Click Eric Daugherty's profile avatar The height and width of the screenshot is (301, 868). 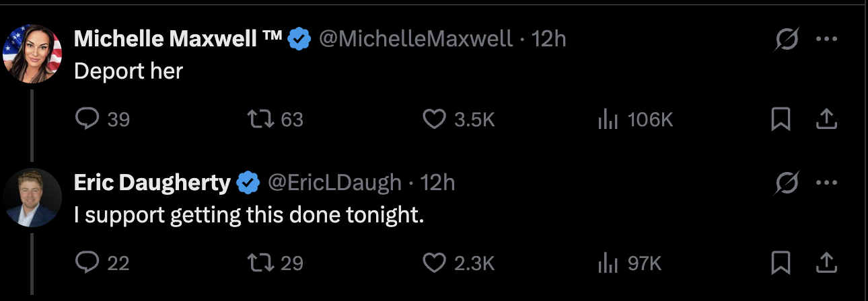[x=32, y=198]
